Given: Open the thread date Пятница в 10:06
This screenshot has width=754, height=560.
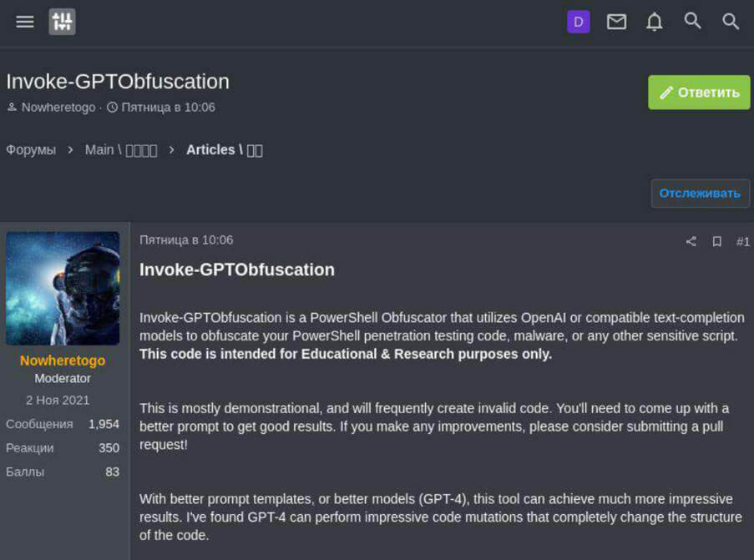Looking at the screenshot, I should (168, 108).
